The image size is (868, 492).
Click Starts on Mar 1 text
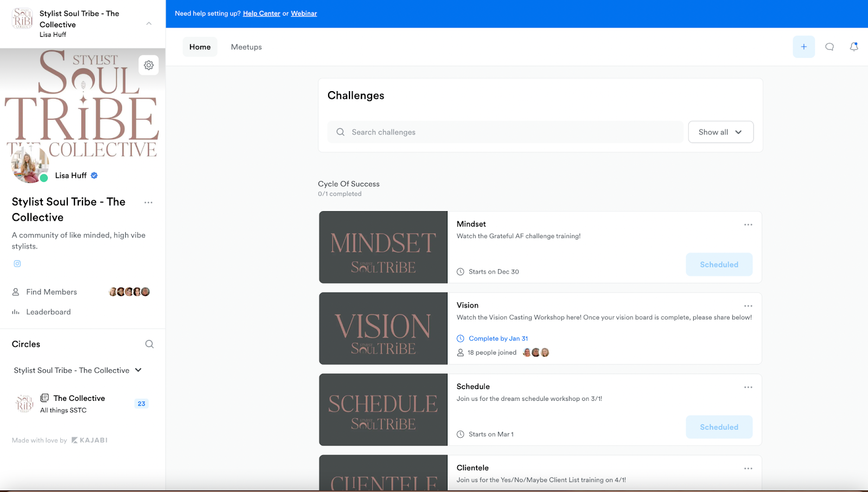[x=491, y=435]
